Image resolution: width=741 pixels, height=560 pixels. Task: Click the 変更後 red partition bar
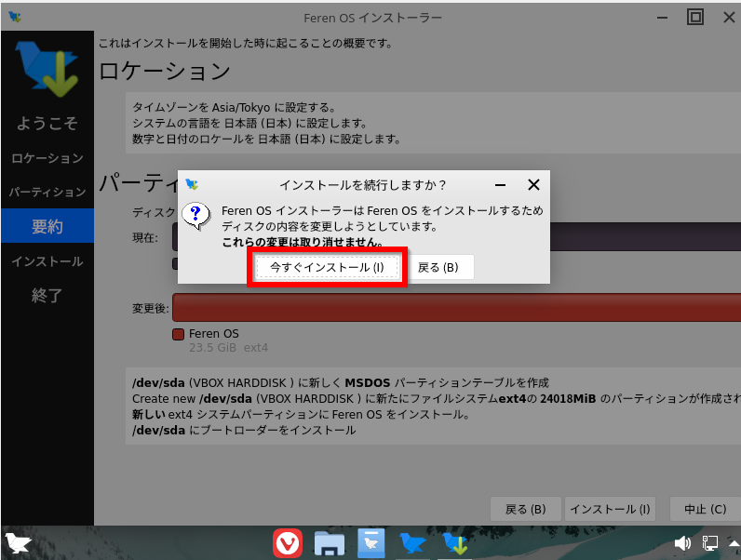(x=456, y=307)
